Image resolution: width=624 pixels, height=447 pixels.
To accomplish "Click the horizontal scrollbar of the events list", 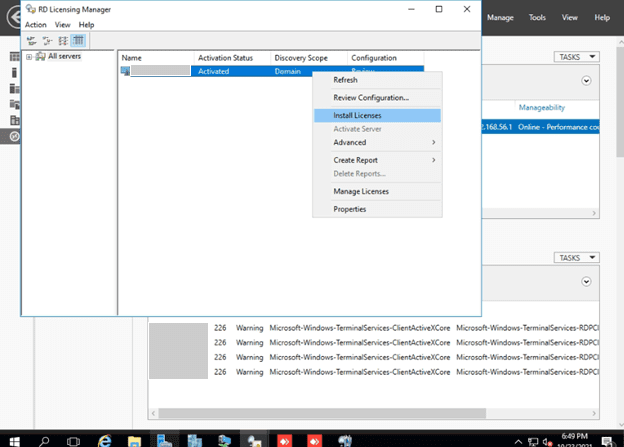I will [322, 413].
